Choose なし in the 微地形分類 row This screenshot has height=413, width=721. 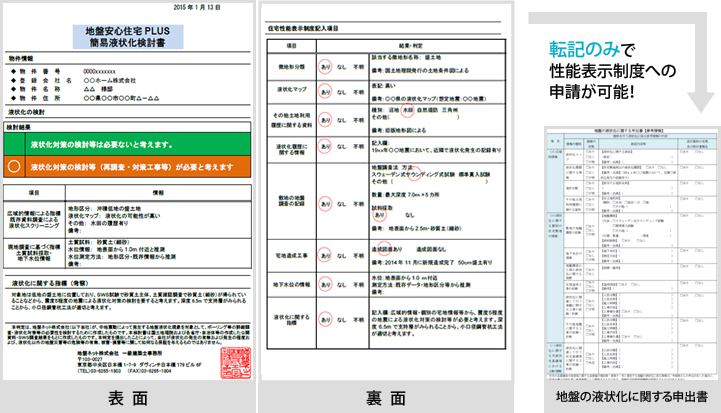(x=341, y=67)
